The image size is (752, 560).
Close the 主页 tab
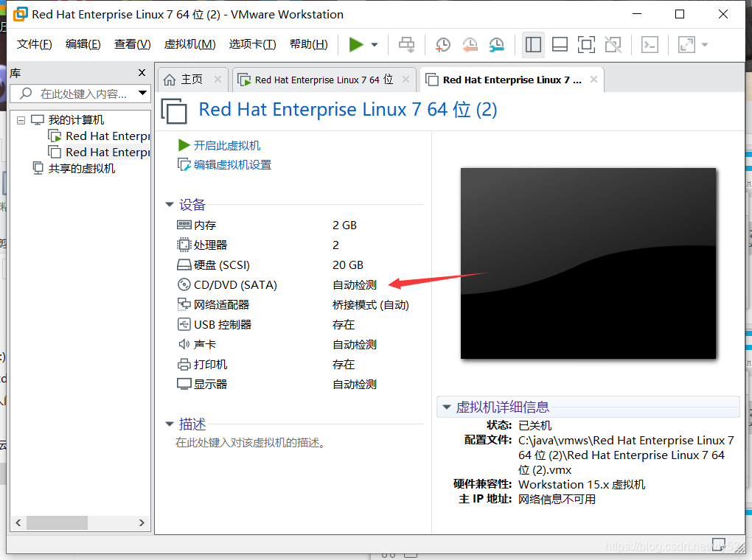pos(217,80)
